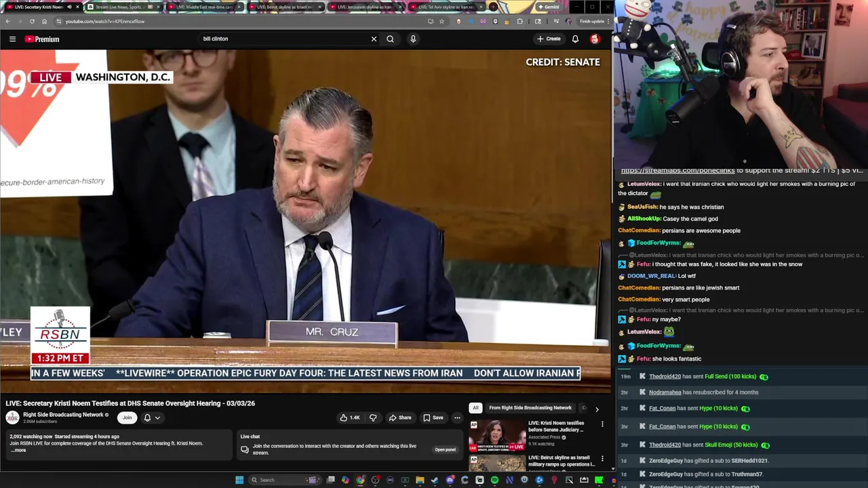
Task: Open notification bell dropdown for RSBN
Action: pyautogui.click(x=152, y=418)
